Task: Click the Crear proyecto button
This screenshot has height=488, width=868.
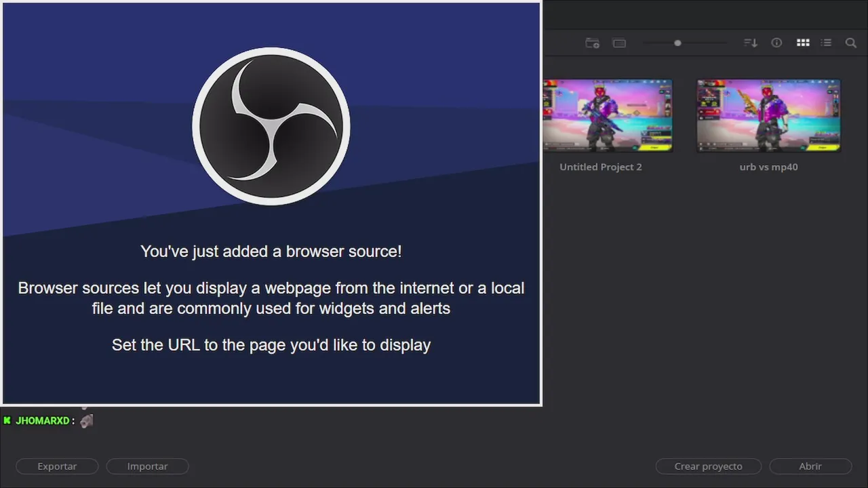Action: pyautogui.click(x=708, y=466)
